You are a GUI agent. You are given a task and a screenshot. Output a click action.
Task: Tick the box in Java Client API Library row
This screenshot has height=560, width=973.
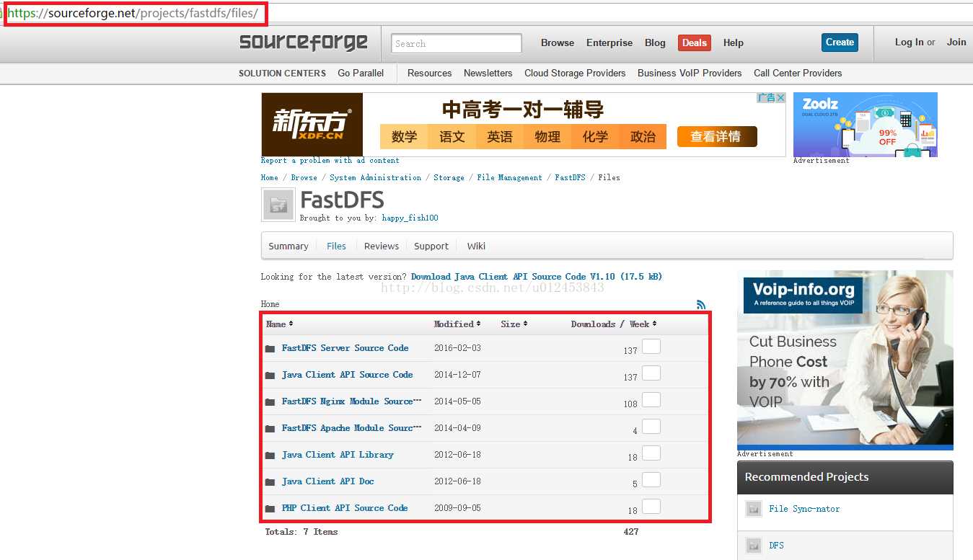651,453
